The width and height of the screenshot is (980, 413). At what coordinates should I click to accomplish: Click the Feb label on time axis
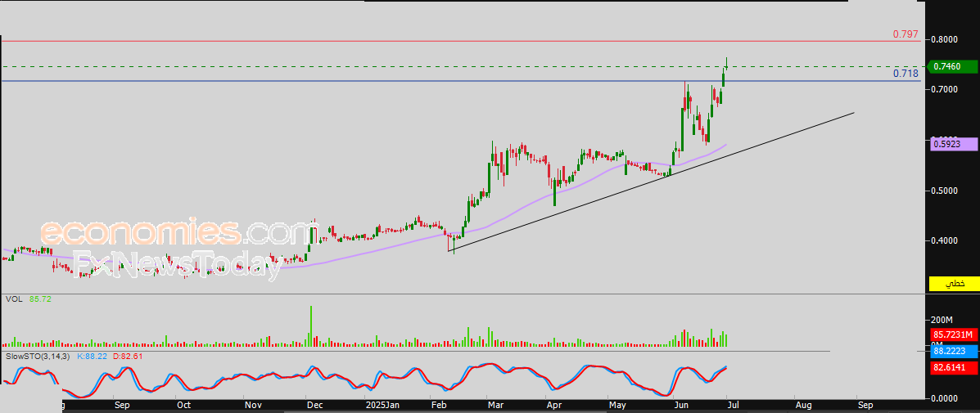[440, 404]
